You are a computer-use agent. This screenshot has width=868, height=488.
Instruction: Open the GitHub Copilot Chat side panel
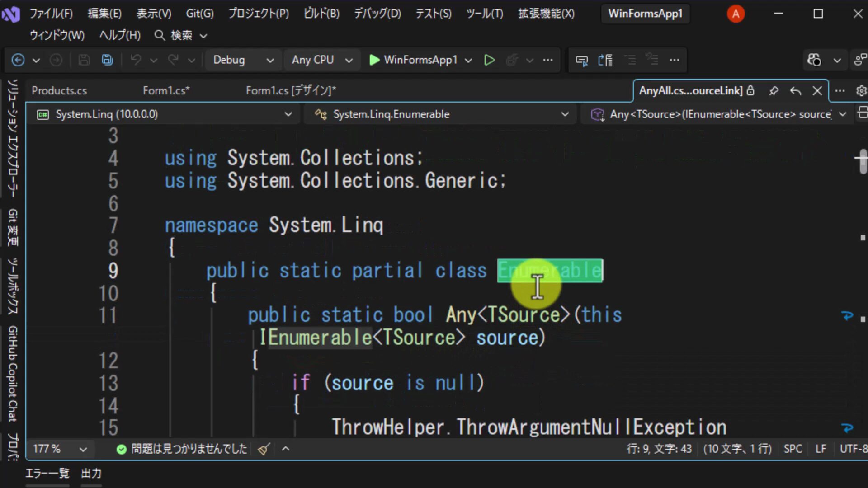pyautogui.click(x=13, y=374)
